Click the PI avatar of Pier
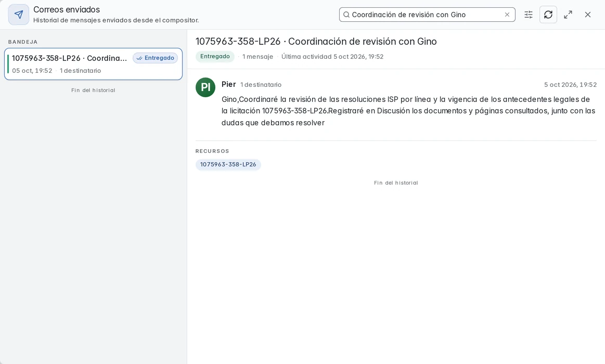This screenshot has height=364, width=605. coord(205,87)
